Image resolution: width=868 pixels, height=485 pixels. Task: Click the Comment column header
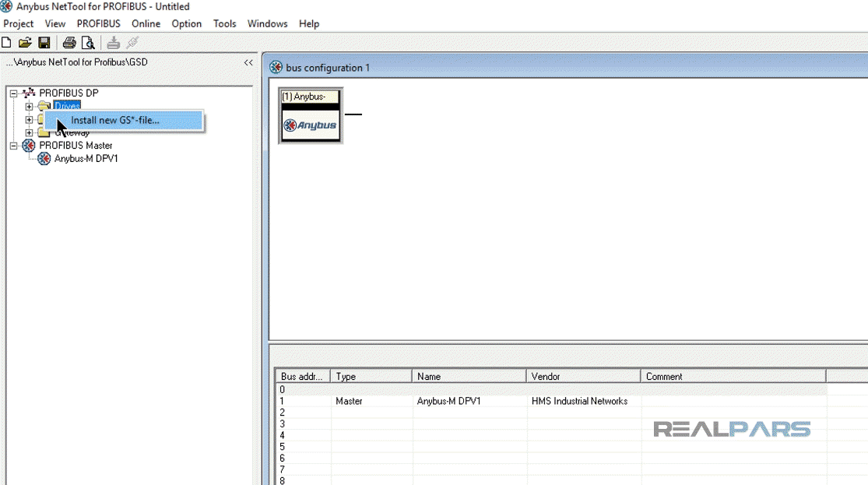click(733, 377)
